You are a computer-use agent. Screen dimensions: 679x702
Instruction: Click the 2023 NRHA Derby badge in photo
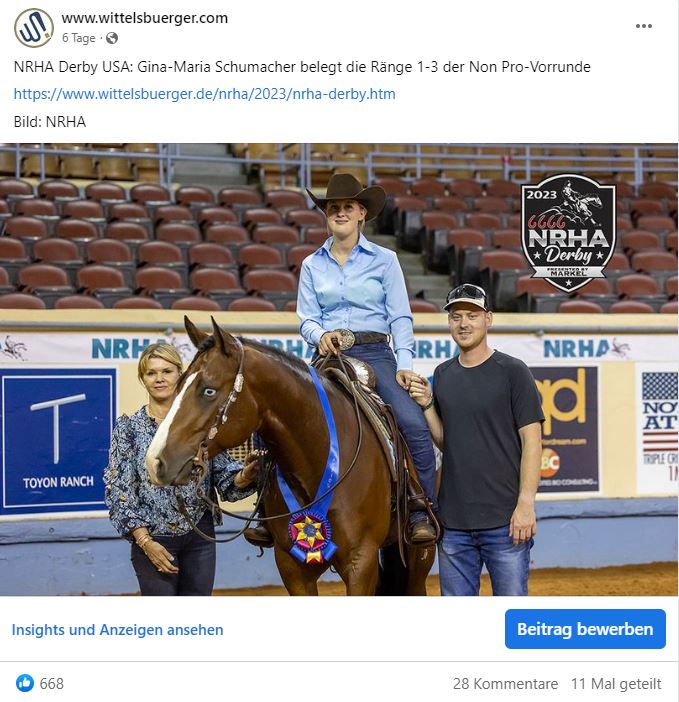coord(568,233)
